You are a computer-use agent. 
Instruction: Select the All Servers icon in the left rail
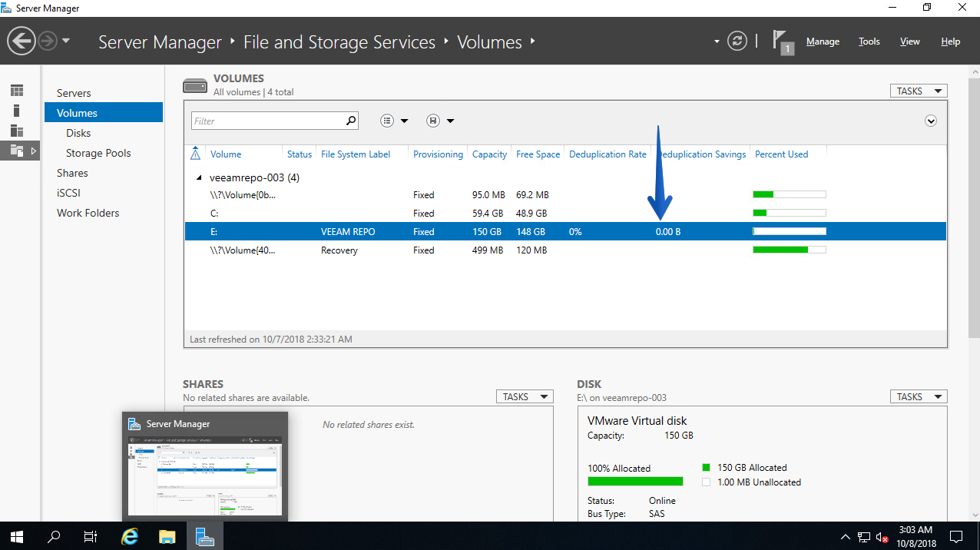click(17, 131)
